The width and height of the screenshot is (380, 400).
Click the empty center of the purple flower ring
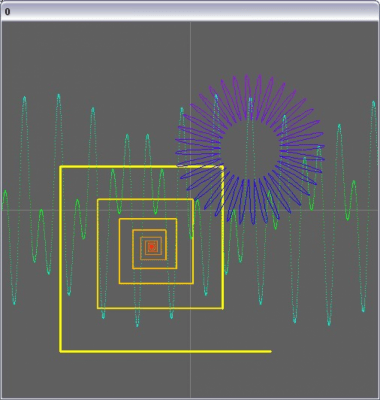tap(249, 148)
